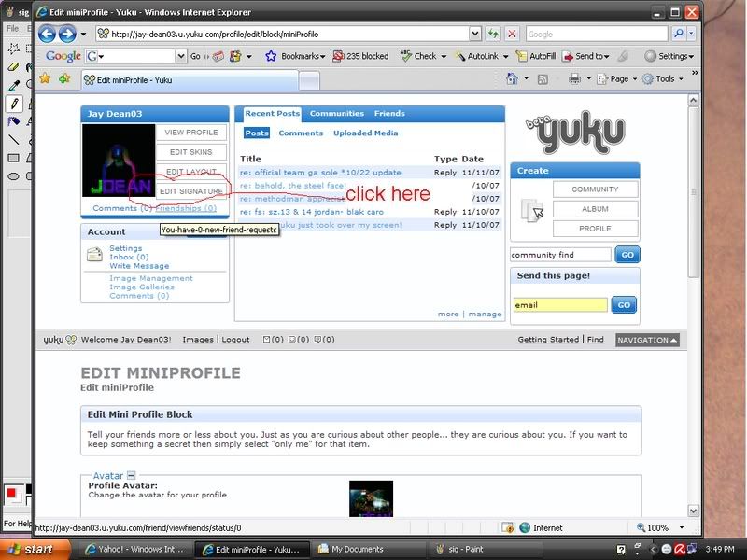The height and width of the screenshot is (560, 747).
Task: Stop loading with the red X button
Action: point(512,34)
